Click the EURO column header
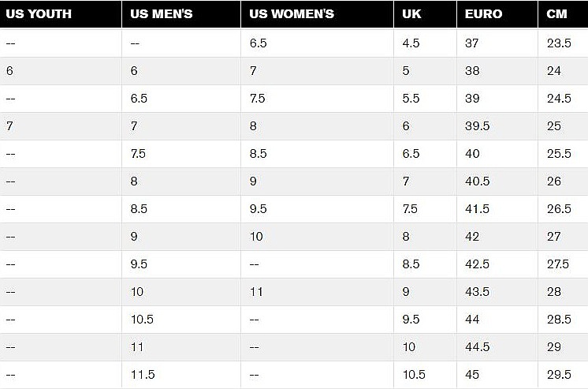This screenshot has width=588, height=389. point(482,14)
